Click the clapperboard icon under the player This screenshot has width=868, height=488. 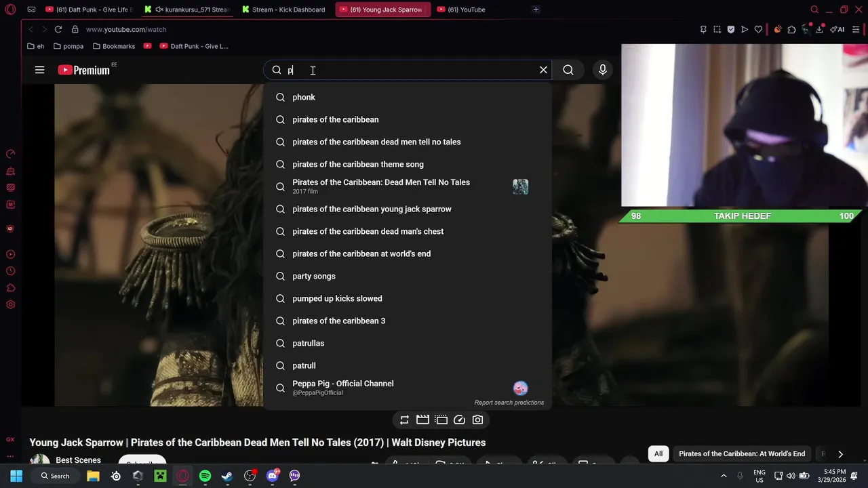pos(422,420)
